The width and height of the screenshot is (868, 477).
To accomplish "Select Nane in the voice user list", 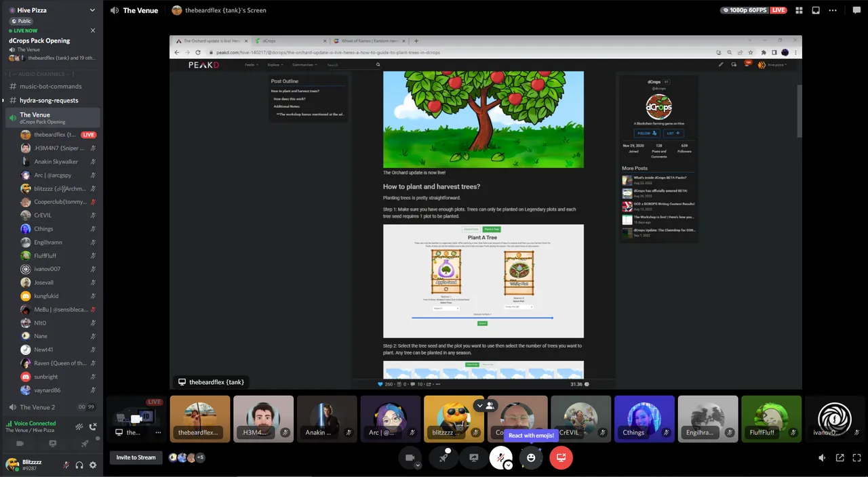I will (x=58, y=336).
